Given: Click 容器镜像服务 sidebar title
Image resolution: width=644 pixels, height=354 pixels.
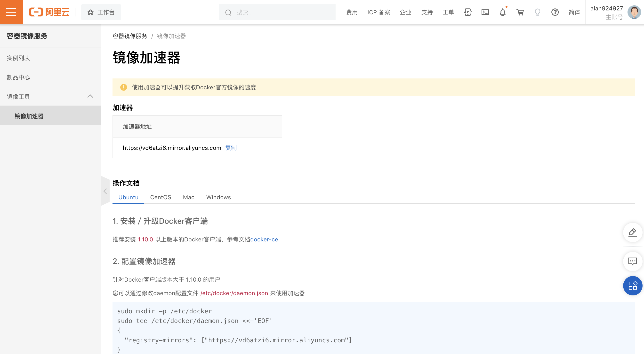Looking at the screenshot, I should pos(27,36).
